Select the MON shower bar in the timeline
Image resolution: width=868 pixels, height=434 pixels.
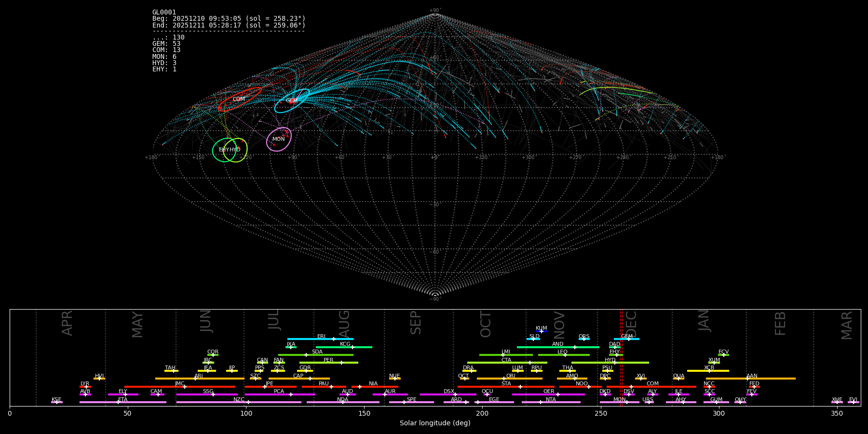(620, 402)
